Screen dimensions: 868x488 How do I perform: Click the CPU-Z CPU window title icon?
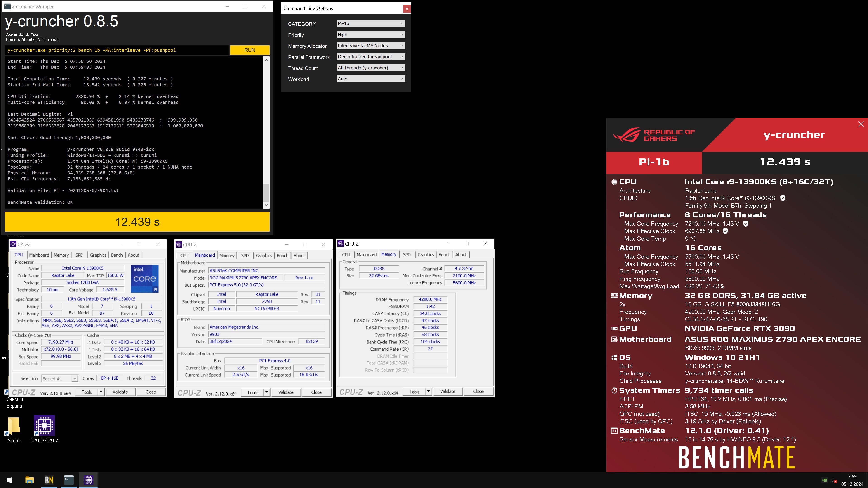click(x=13, y=244)
